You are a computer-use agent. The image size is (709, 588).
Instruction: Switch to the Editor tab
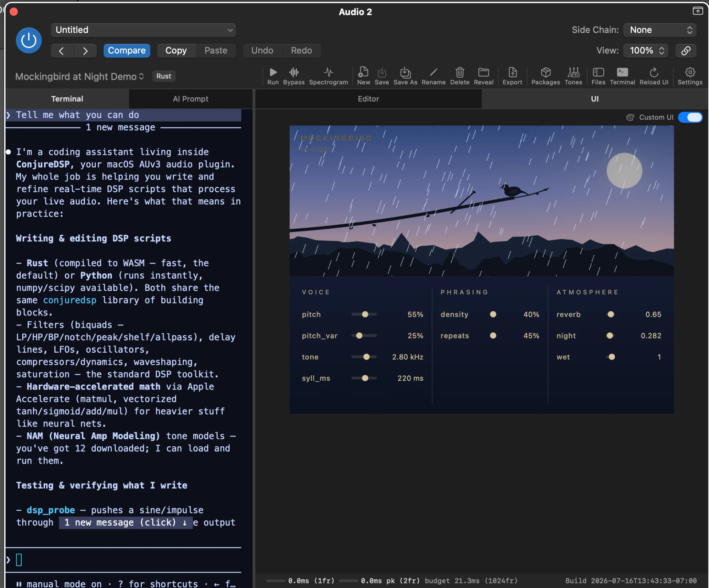pos(368,99)
